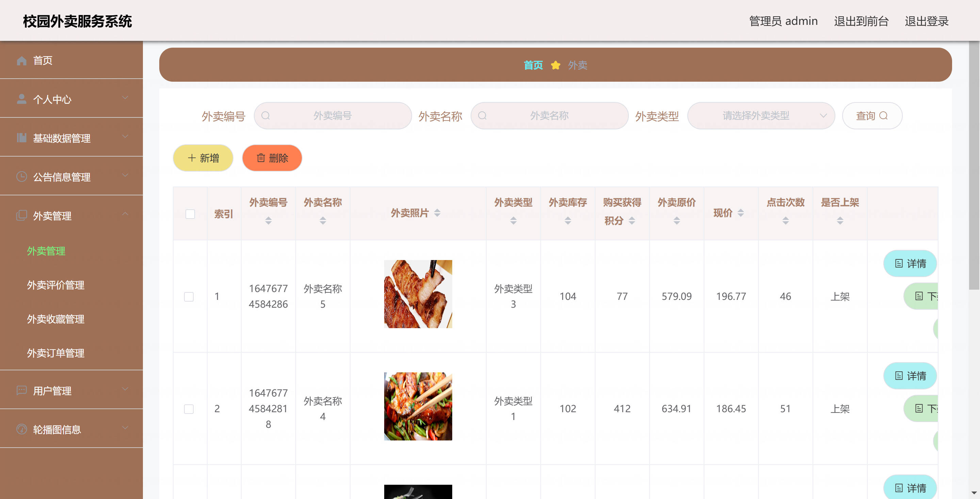Click the copy icon beside 外卖管理 in the sidebar

22,215
